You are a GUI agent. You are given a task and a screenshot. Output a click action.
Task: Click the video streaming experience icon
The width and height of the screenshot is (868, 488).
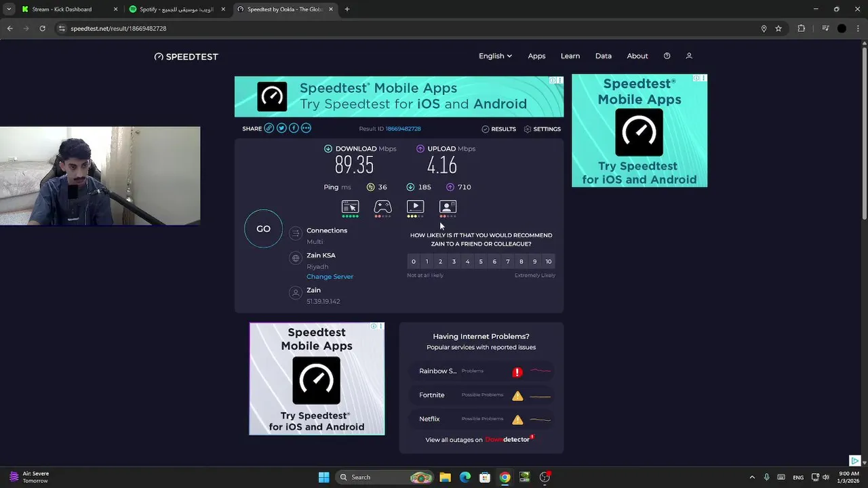pos(415,207)
